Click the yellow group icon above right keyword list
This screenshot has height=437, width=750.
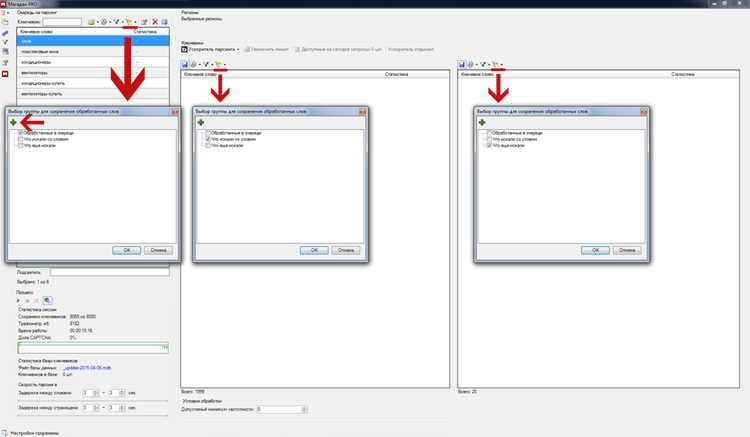click(495, 64)
